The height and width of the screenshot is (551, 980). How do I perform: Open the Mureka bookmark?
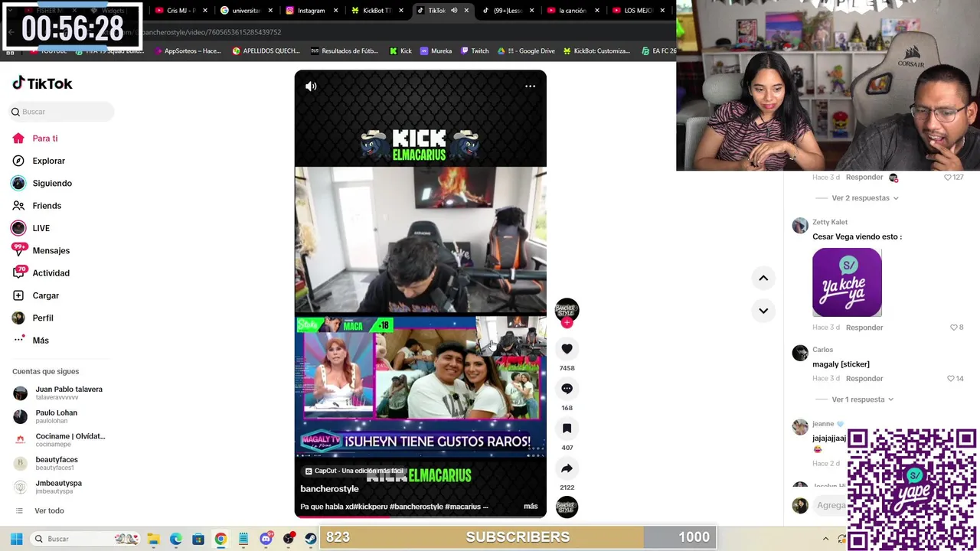point(436,51)
